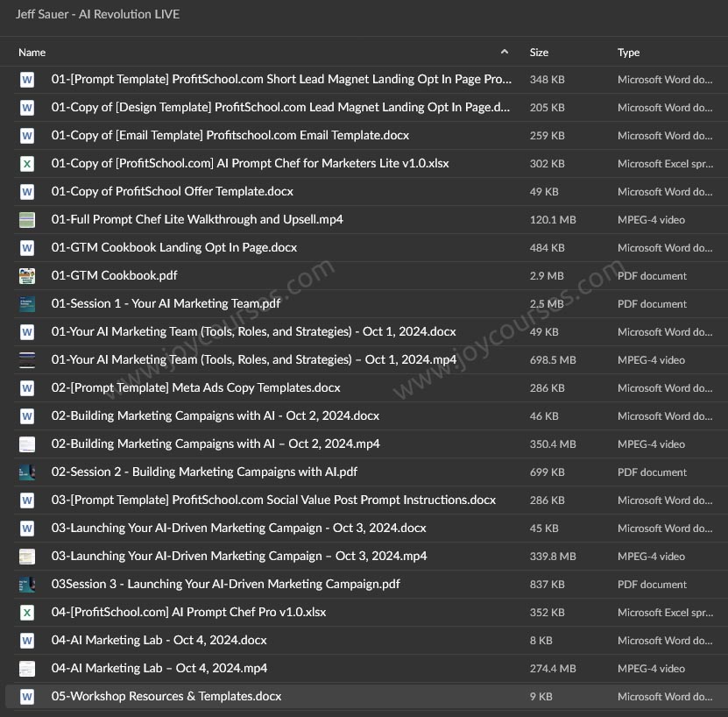Click the Word icon for Launching Your AI-Driven Campaign Oct 3 docx
Image resolution: width=728 pixels, height=717 pixels.
click(27, 529)
